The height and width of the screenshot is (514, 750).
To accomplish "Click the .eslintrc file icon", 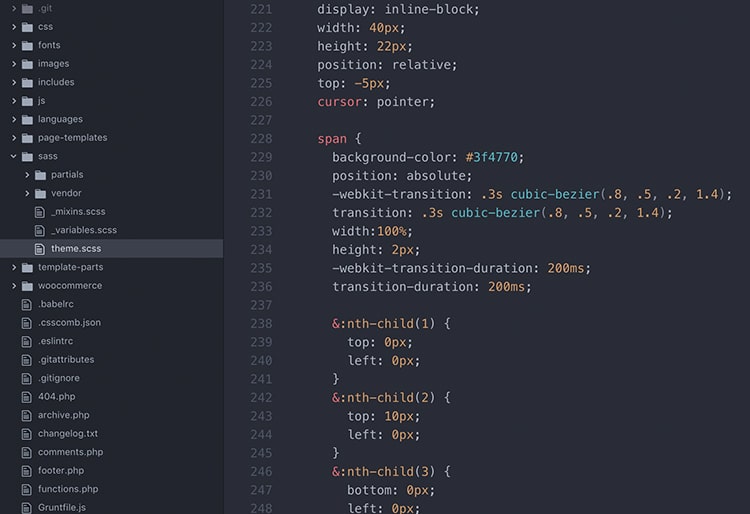I will tap(27, 341).
